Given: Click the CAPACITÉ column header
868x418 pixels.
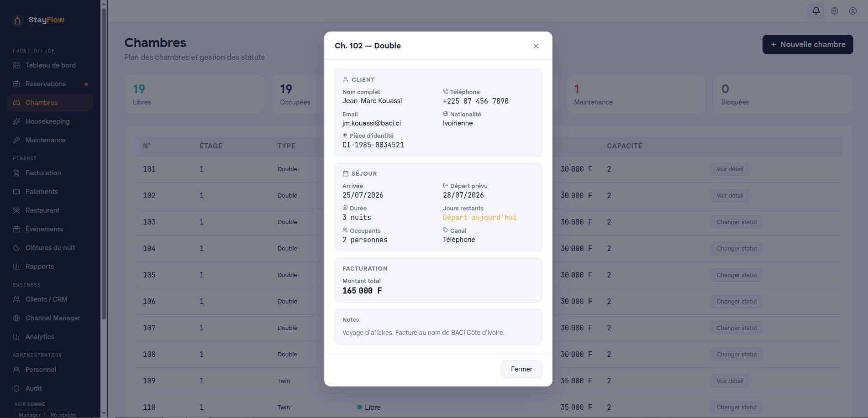Looking at the screenshot, I should tap(625, 146).
